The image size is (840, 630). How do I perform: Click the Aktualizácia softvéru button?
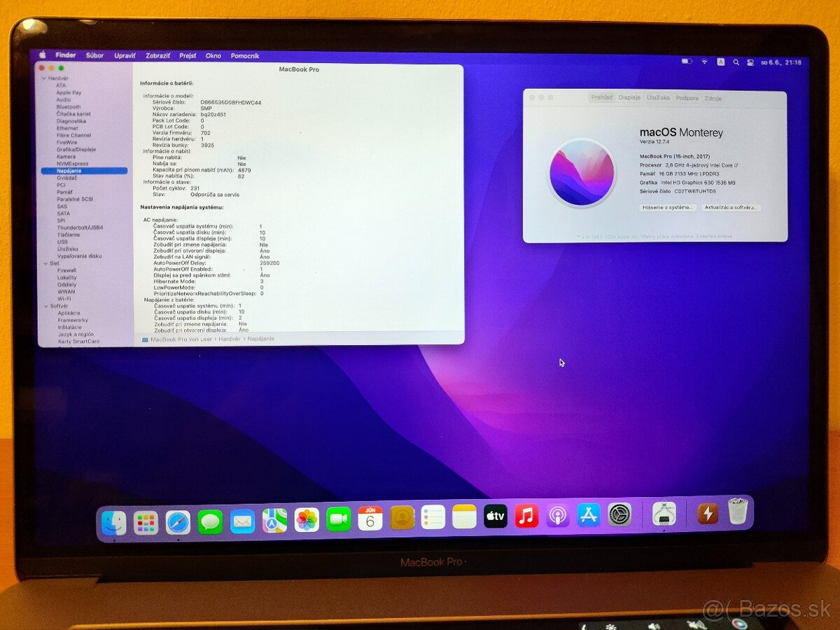pos(731,208)
